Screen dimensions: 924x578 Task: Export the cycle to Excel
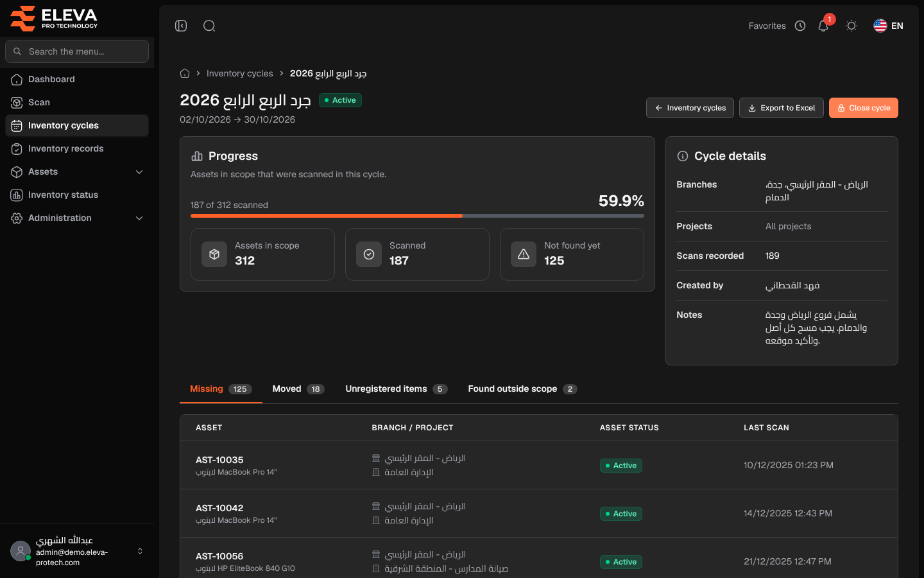pos(781,108)
